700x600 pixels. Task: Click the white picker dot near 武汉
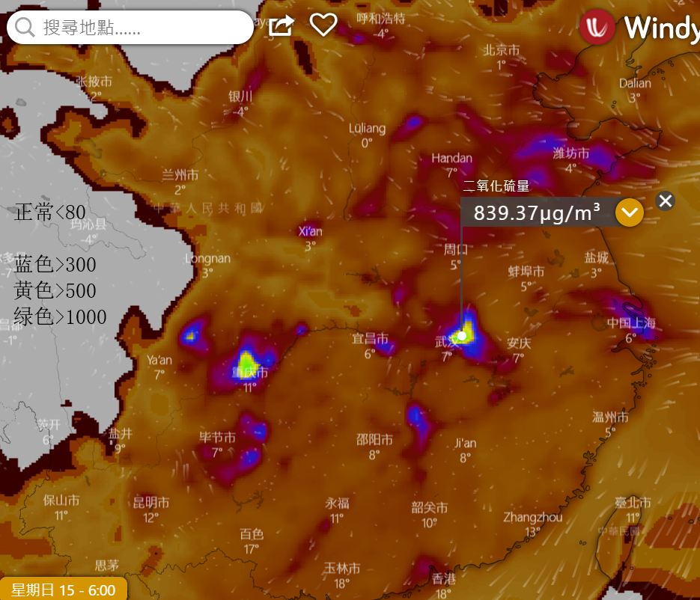tap(463, 336)
